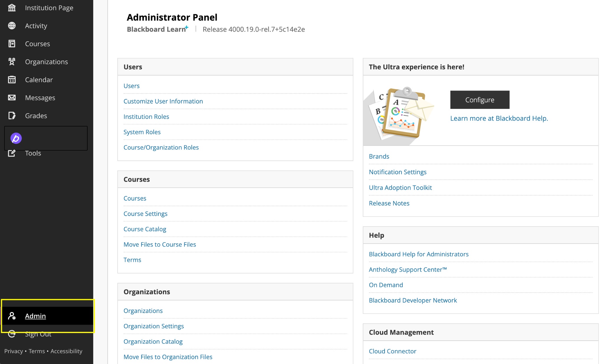Click the Privacy footer link
The height and width of the screenshot is (364, 604).
coord(14,351)
